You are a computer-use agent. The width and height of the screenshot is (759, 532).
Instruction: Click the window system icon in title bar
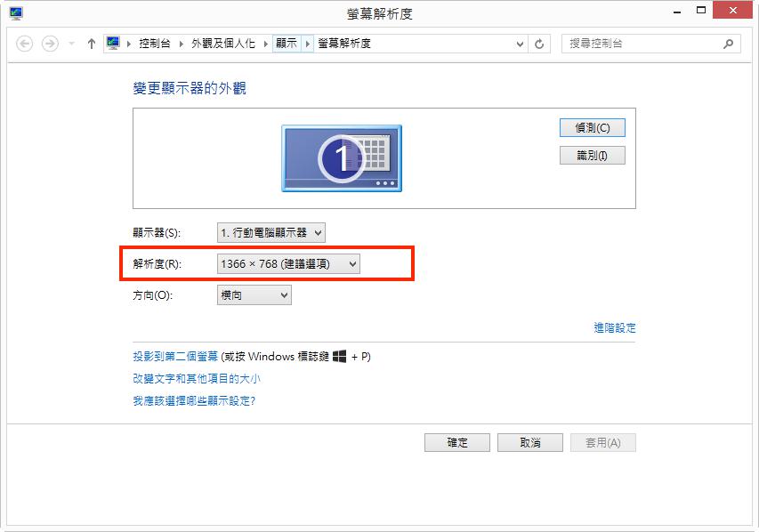[x=16, y=13]
